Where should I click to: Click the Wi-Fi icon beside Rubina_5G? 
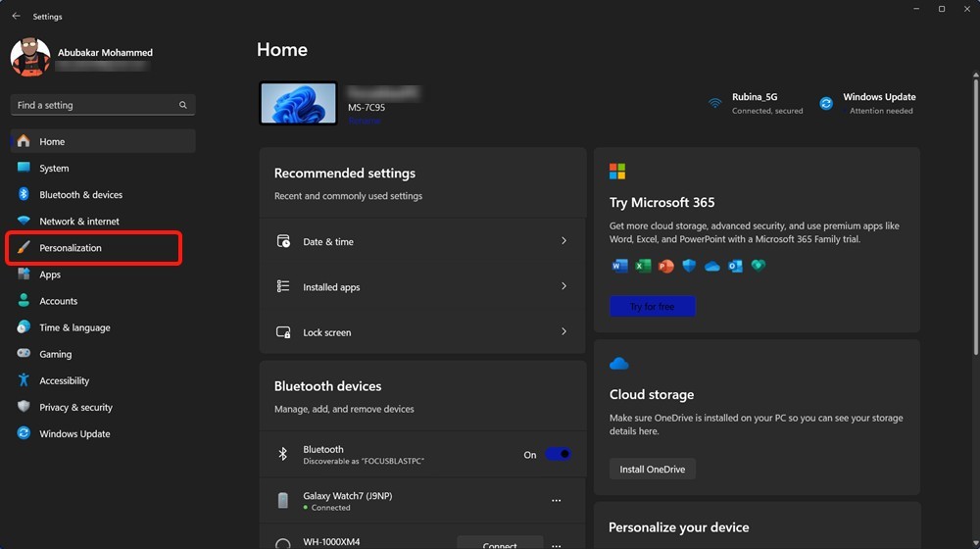coord(715,103)
